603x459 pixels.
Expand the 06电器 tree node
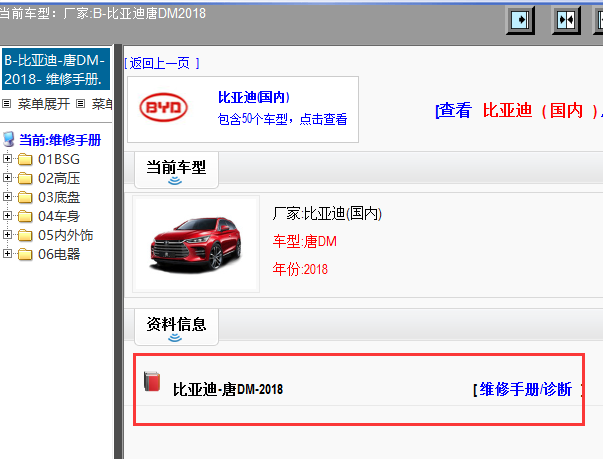[x=7, y=253]
